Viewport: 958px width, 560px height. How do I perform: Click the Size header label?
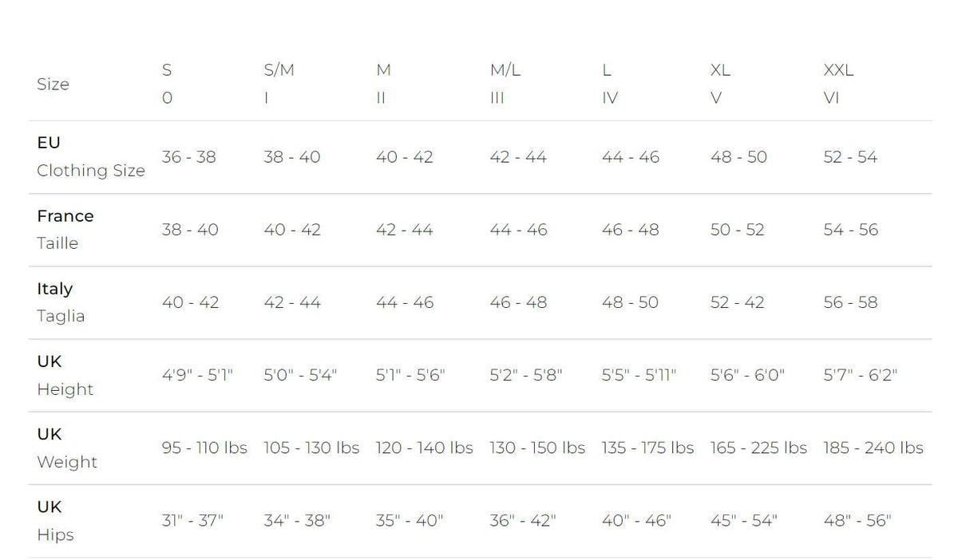(53, 84)
